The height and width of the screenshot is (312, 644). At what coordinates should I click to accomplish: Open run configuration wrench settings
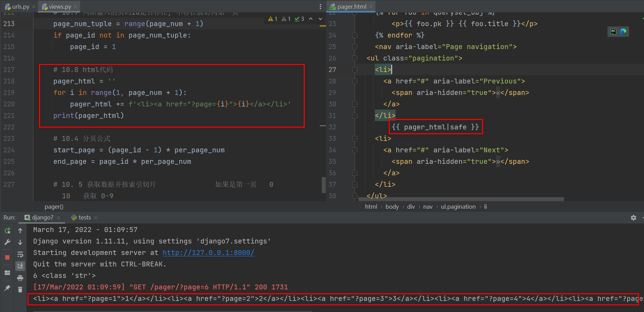click(x=7, y=242)
